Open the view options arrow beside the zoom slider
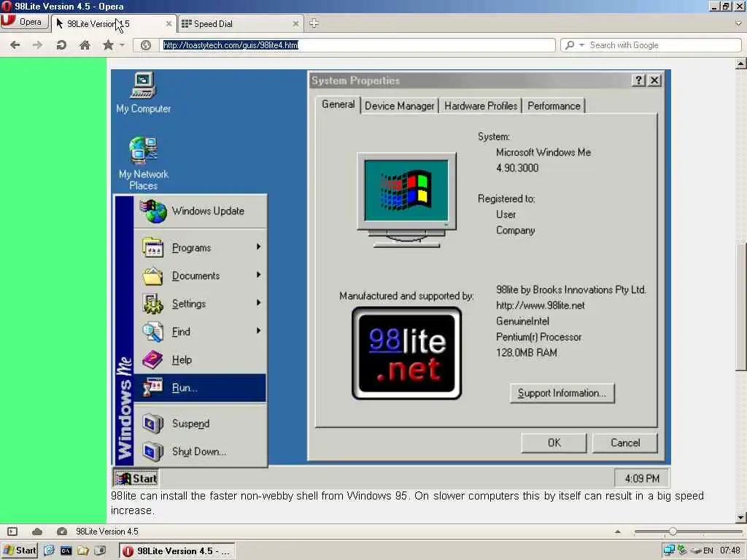This screenshot has width=747, height=560. pos(618,532)
